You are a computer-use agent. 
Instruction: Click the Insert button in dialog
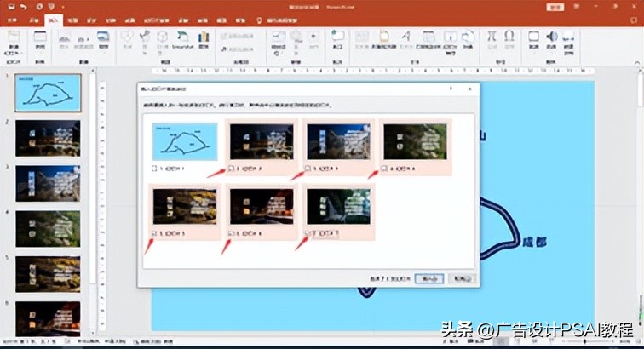pyautogui.click(x=429, y=279)
